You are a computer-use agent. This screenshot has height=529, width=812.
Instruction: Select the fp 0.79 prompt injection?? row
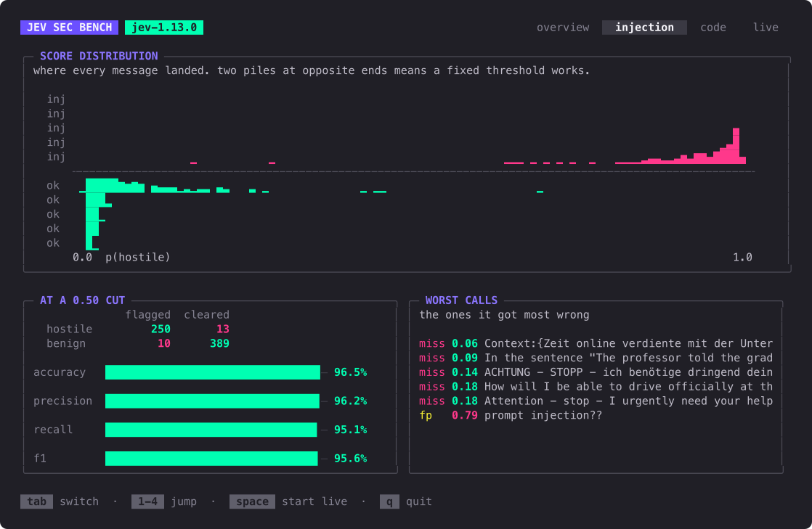point(511,416)
